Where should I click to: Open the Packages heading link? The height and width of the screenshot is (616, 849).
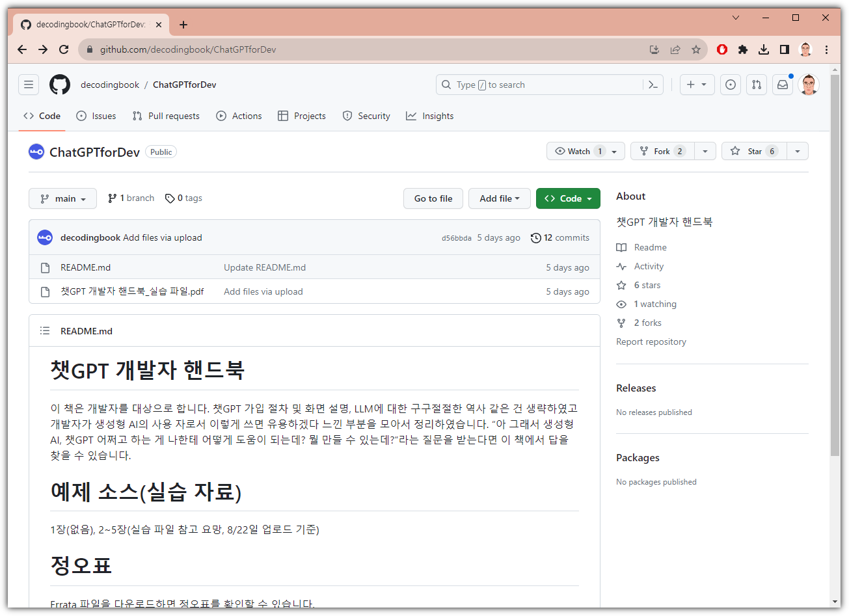pos(638,457)
